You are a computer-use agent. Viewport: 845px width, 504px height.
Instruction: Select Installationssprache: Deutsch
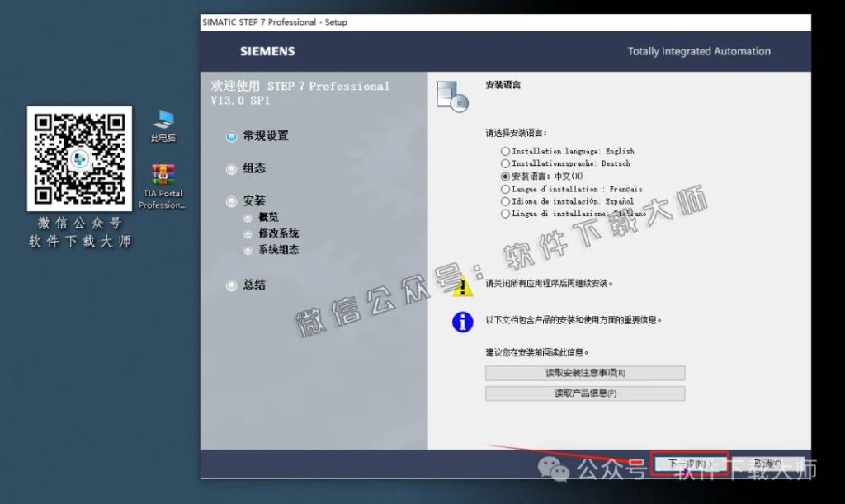505,163
